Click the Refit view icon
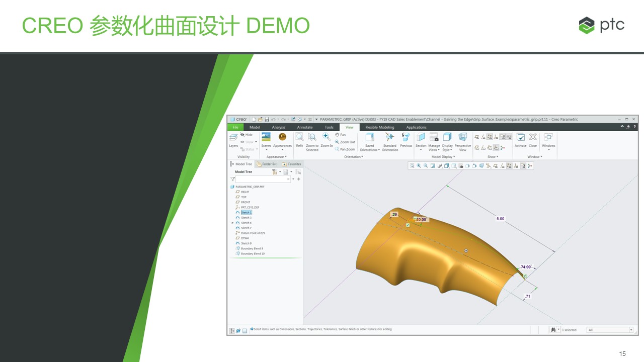Viewport: 644px width, 362px height. (x=299, y=137)
